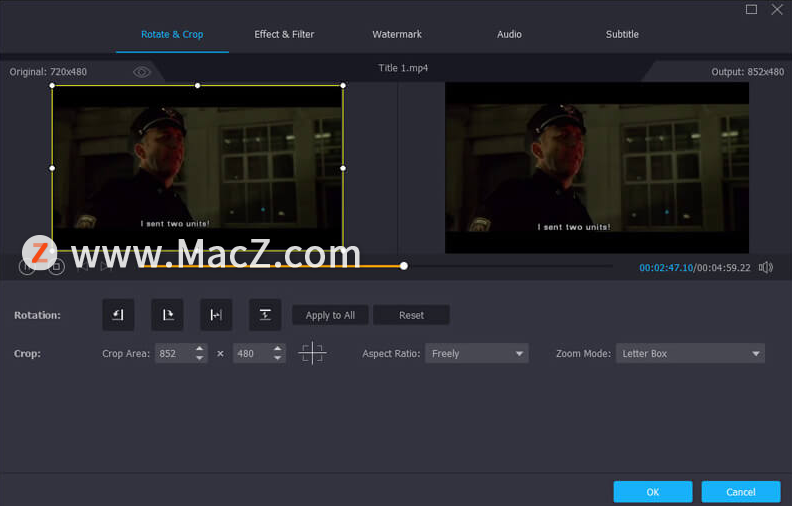Click the Title 1.mp4 file name
The height and width of the screenshot is (506, 792).
click(x=403, y=68)
